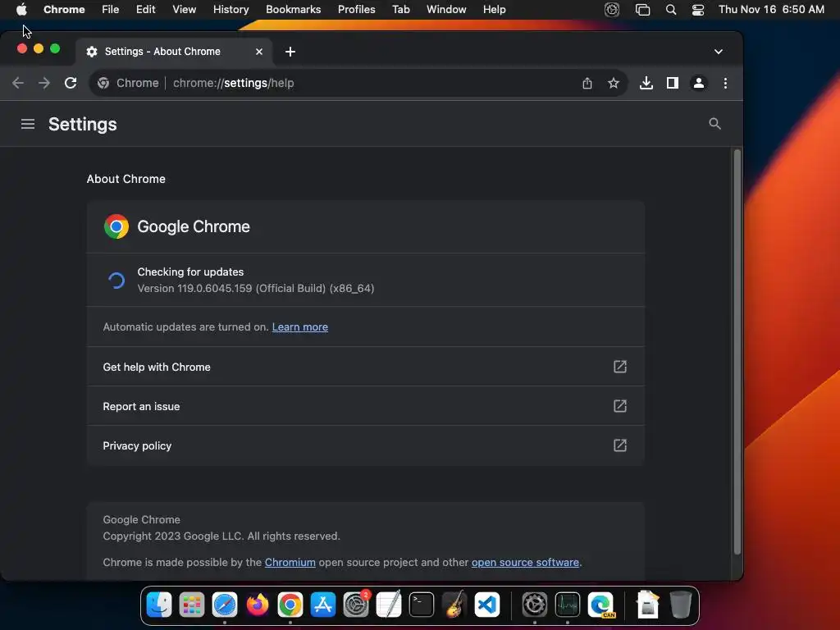Open Safari from the Dock
Image resolution: width=840 pixels, height=630 pixels.
225,605
